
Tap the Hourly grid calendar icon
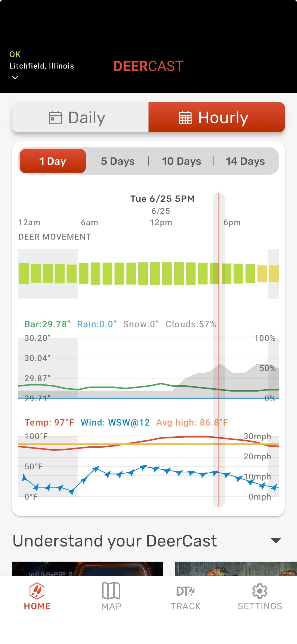185,117
